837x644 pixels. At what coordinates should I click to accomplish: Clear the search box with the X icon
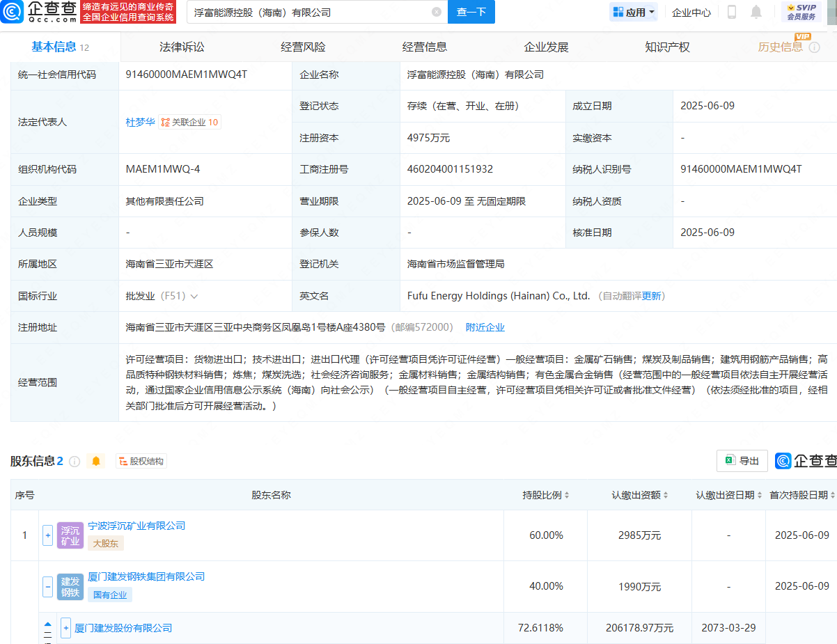click(437, 12)
